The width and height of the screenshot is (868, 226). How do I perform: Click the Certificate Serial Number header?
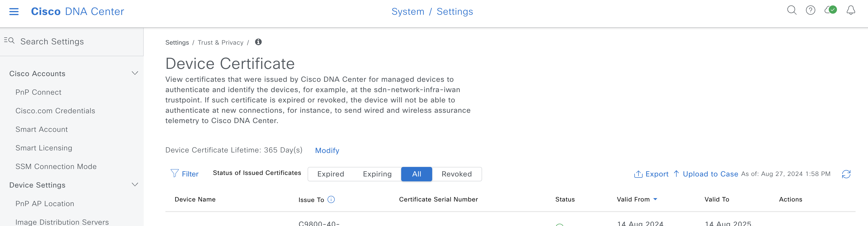(438, 199)
